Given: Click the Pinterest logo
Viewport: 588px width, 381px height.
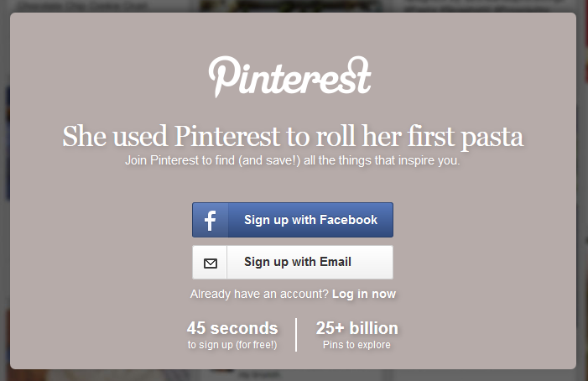Looking at the screenshot, I should click(x=289, y=76).
